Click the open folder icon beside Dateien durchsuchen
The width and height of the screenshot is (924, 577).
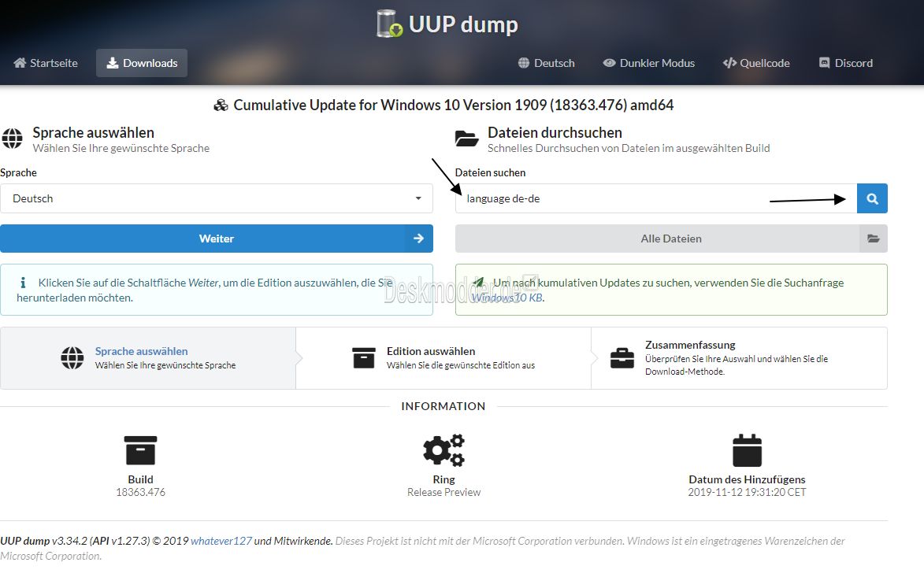pyautogui.click(x=466, y=139)
